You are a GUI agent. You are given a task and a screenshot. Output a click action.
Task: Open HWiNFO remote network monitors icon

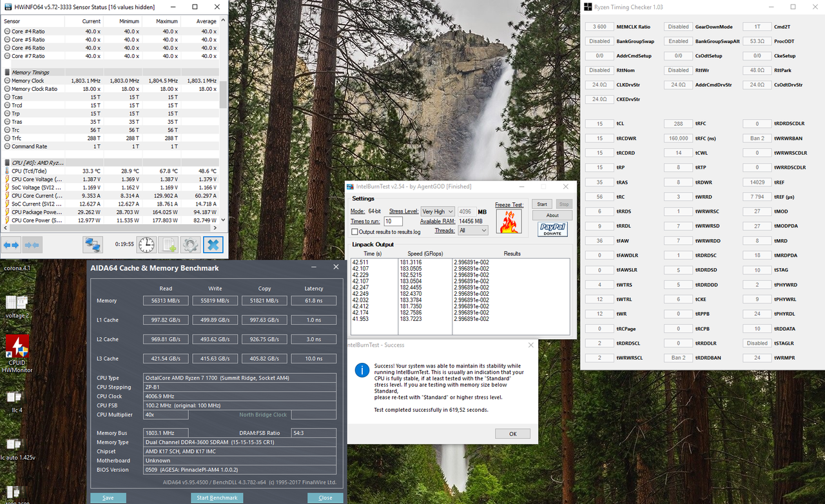(92, 245)
